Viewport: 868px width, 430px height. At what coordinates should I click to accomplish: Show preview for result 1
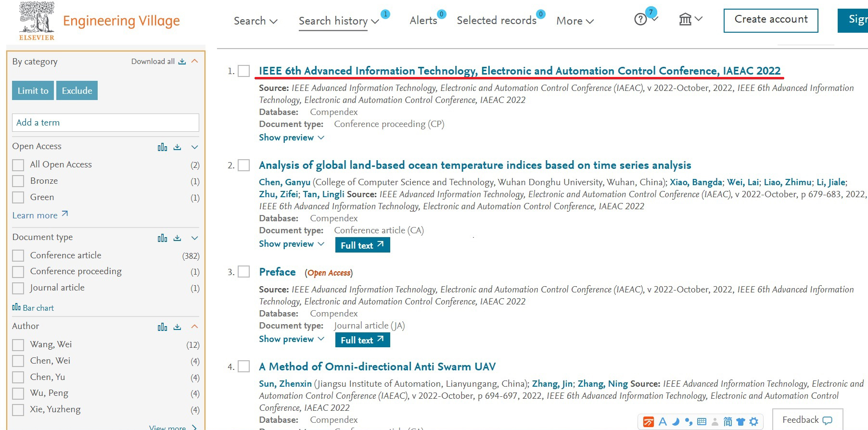[x=292, y=138]
